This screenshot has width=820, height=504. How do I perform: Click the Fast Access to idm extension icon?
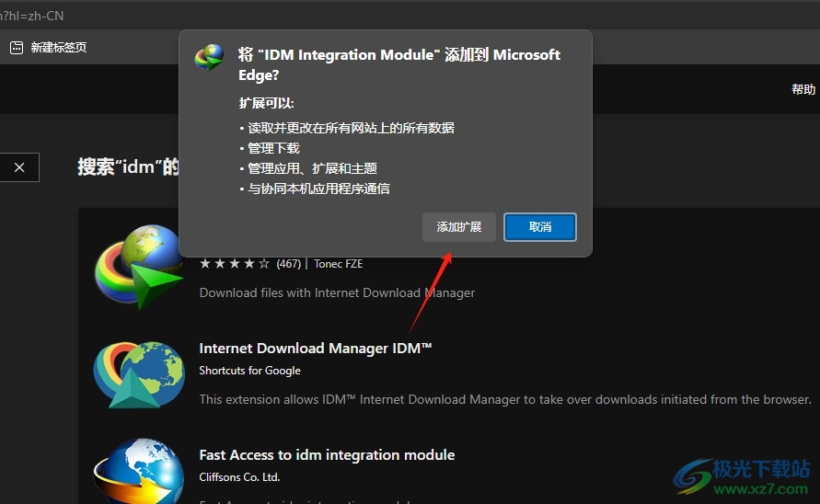click(x=139, y=472)
